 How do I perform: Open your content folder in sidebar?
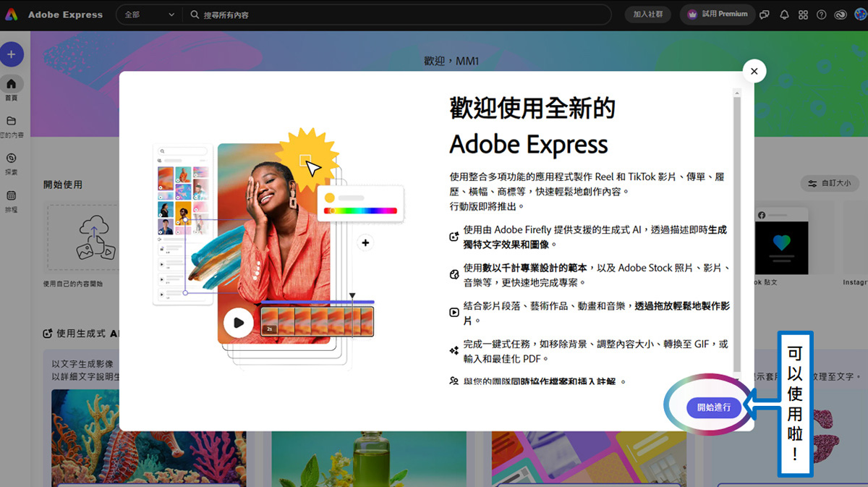click(x=12, y=126)
